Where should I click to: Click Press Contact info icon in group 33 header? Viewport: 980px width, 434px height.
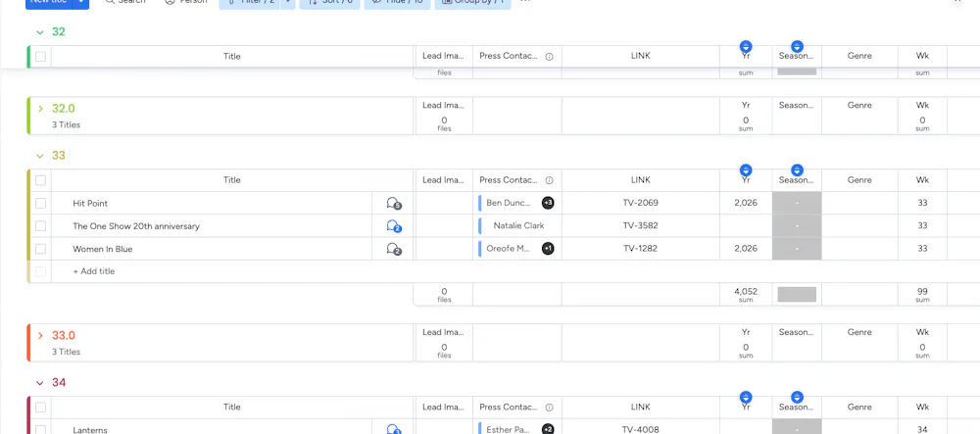pos(550,180)
